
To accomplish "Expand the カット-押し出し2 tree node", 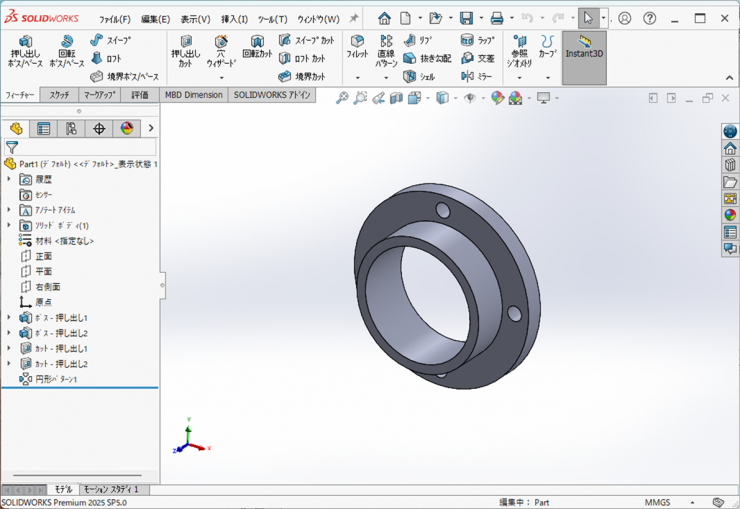I will coord(9,364).
